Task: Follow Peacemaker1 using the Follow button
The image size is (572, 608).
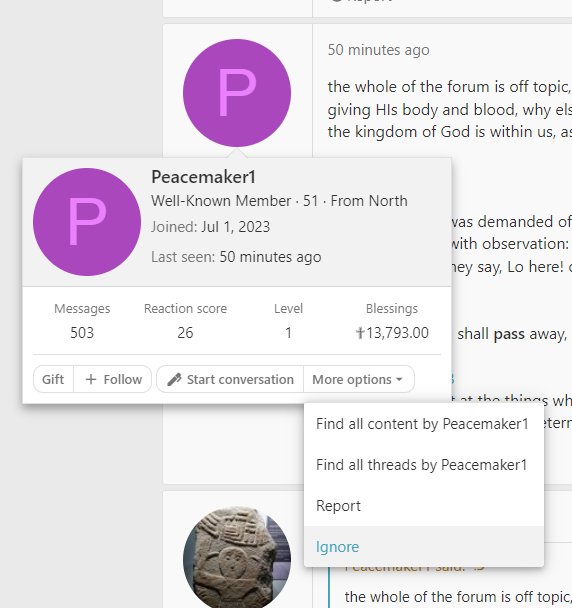Action: (113, 379)
